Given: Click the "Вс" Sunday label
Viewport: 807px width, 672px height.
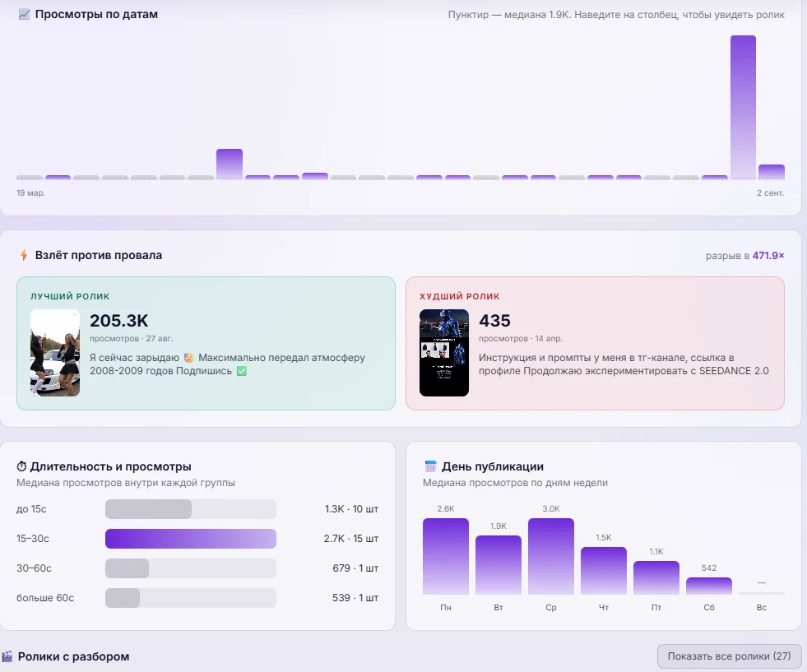Looking at the screenshot, I should [762, 608].
